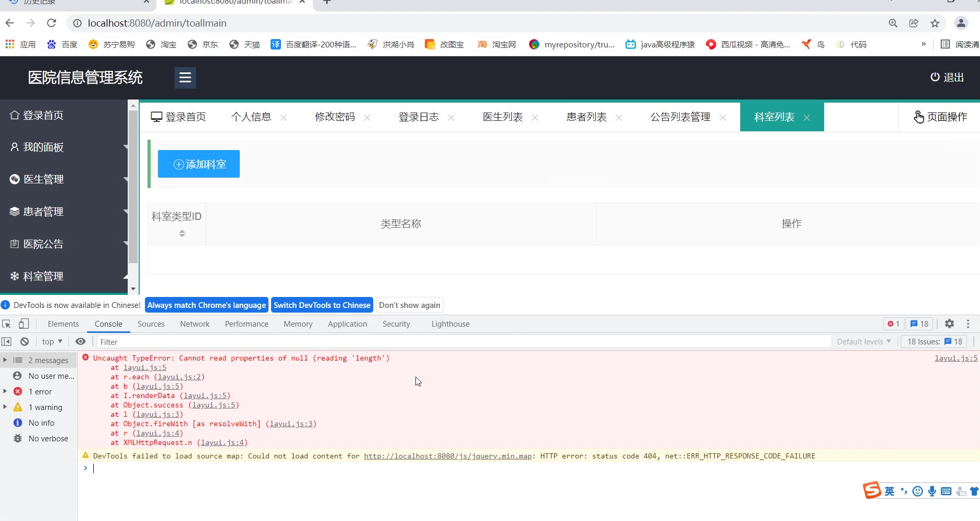Create live expression eye icon
Screen dimensions: 980x521
[80, 342]
